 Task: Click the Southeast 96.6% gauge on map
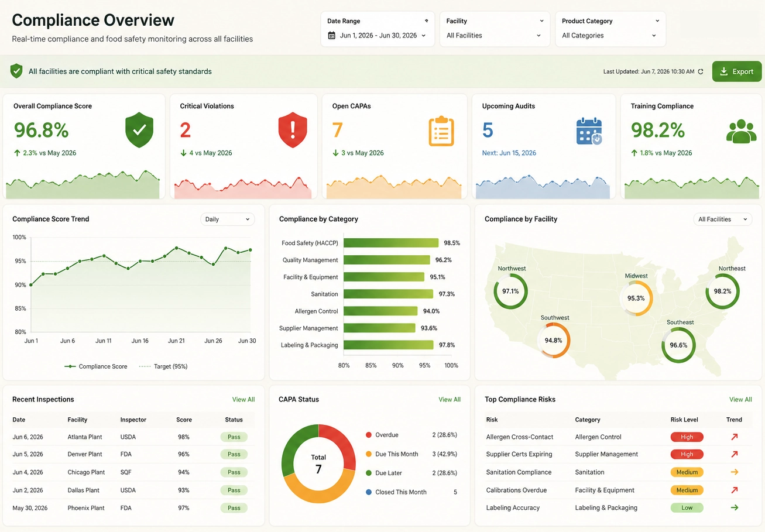[x=678, y=345]
